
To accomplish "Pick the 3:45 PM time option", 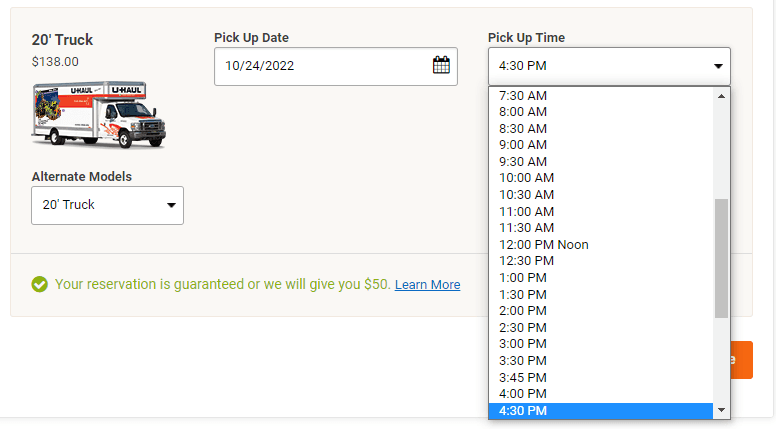I will tap(523, 377).
